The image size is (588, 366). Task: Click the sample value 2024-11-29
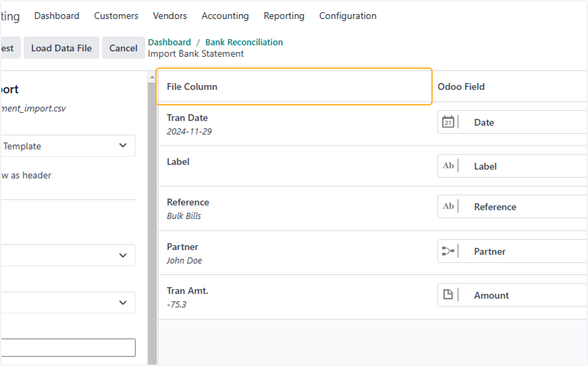tap(189, 131)
